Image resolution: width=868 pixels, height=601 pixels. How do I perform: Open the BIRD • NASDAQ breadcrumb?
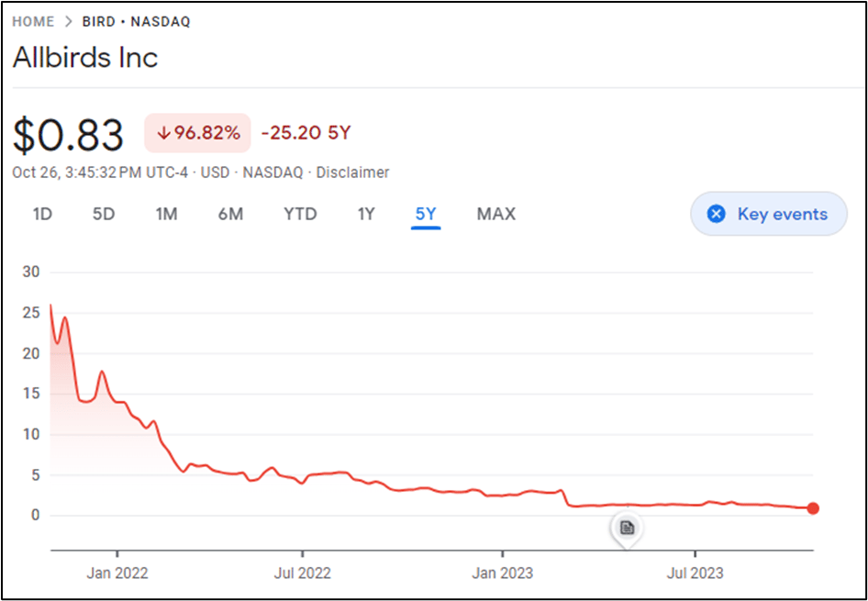136,22
